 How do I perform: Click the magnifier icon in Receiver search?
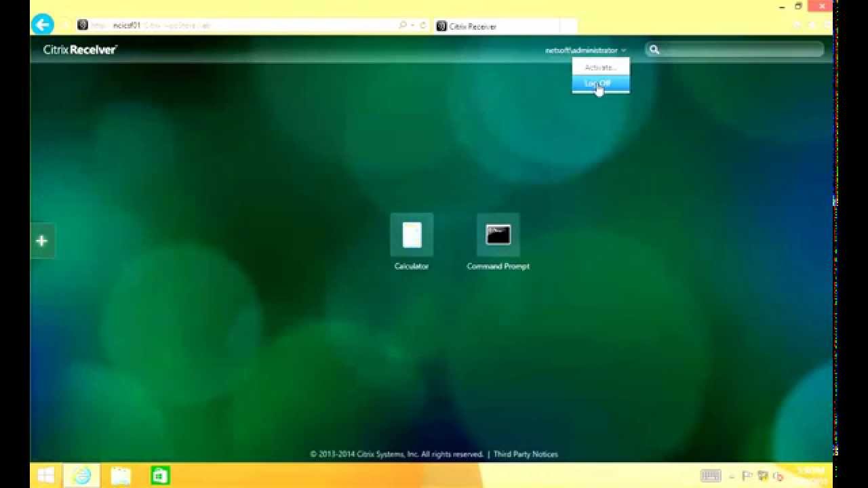[x=654, y=49]
